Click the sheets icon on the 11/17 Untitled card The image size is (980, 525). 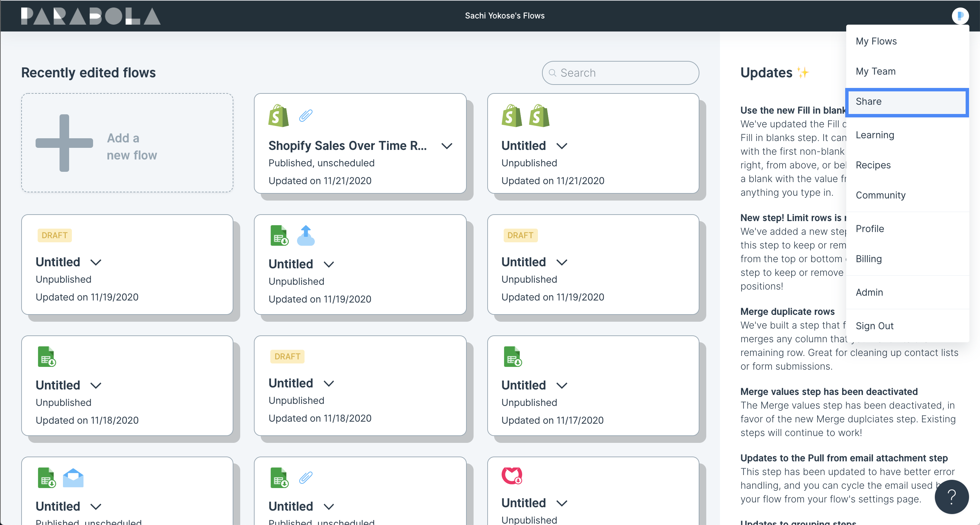(513, 357)
